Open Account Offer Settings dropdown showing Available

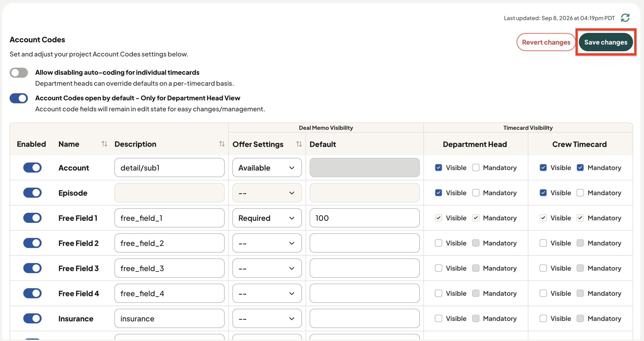click(267, 168)
